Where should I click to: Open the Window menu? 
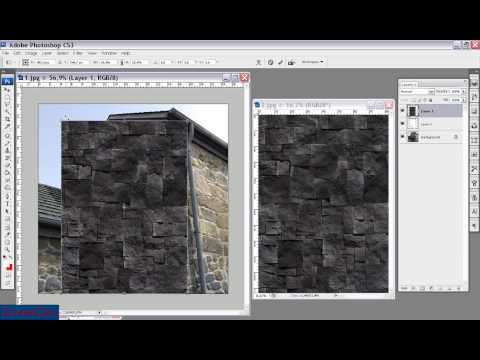[109, 53]
